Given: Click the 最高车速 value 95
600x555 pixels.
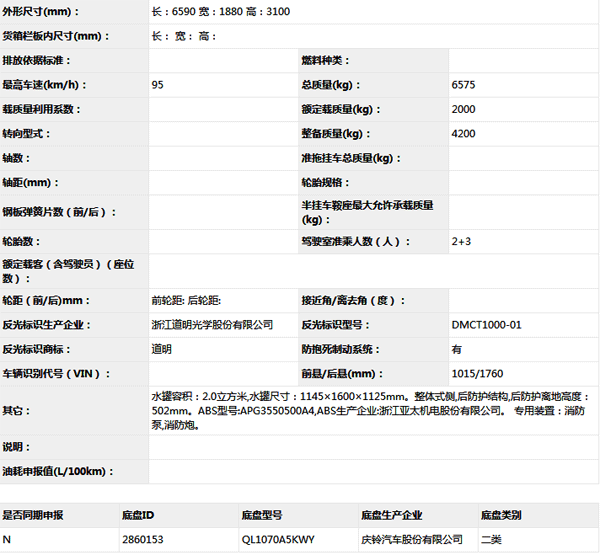Looking at the screenshot, I should (x=158, y=85).
